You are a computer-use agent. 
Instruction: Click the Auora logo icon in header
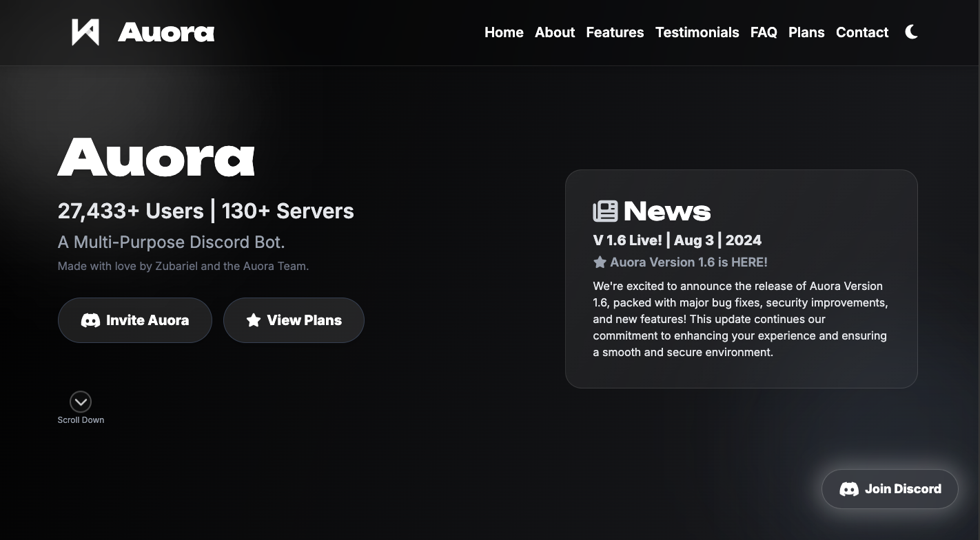point(85,32)
